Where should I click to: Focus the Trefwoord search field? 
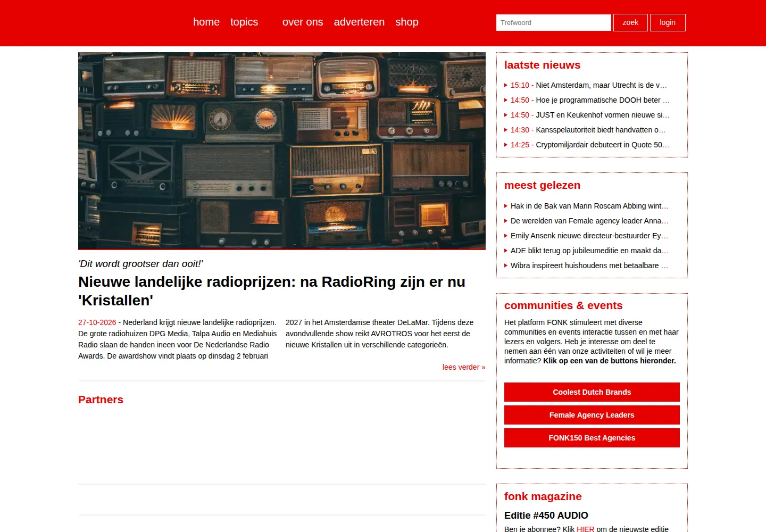pyautogui.click(x=553, y=22)
